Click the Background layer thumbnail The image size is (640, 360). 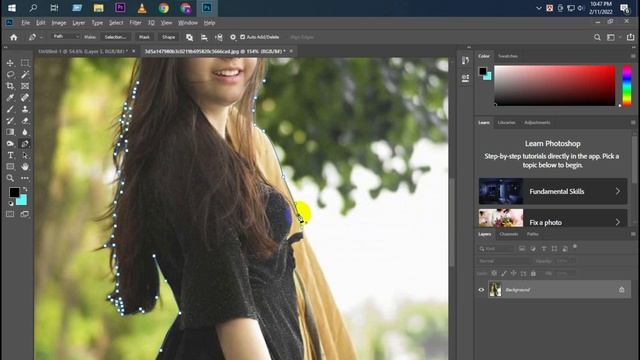coord(495,290)
